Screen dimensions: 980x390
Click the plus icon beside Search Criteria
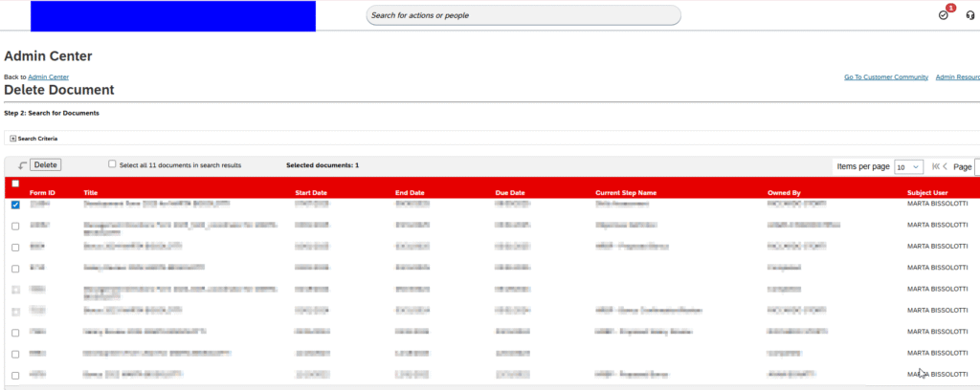point(12,139)
